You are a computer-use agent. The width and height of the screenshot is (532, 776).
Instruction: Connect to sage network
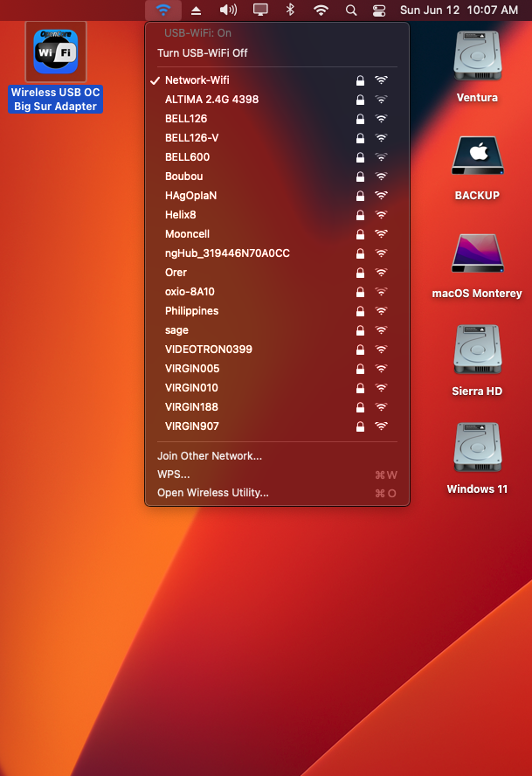(x=277, y=330)
